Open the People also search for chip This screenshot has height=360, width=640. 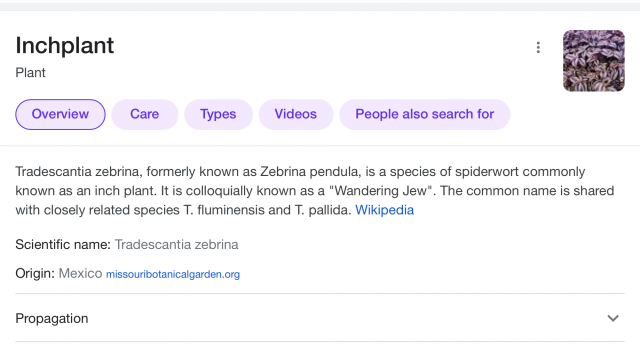point(424,114)
